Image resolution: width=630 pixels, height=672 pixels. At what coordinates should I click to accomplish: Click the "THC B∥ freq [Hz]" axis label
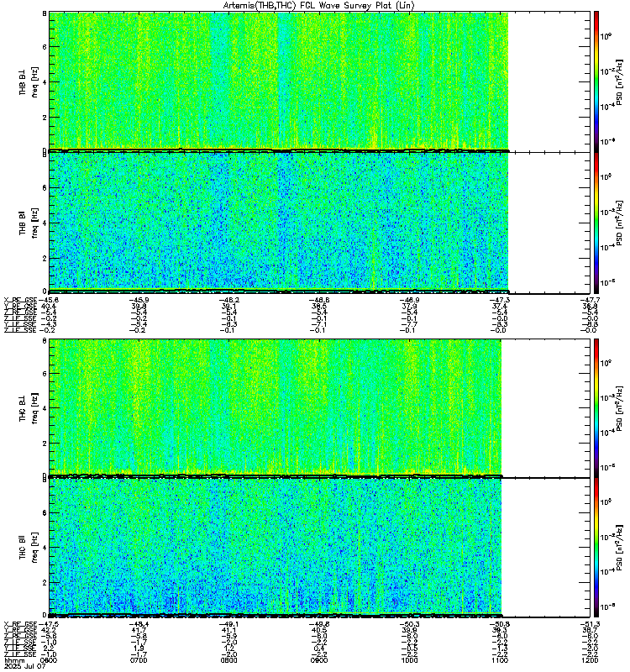click(x=29, y=548)
